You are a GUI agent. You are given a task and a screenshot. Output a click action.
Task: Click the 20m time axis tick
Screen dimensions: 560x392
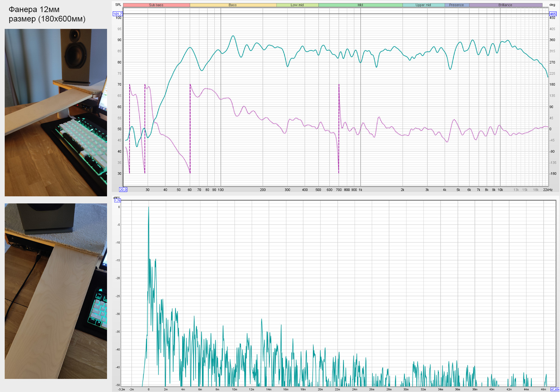pos(320,390)
